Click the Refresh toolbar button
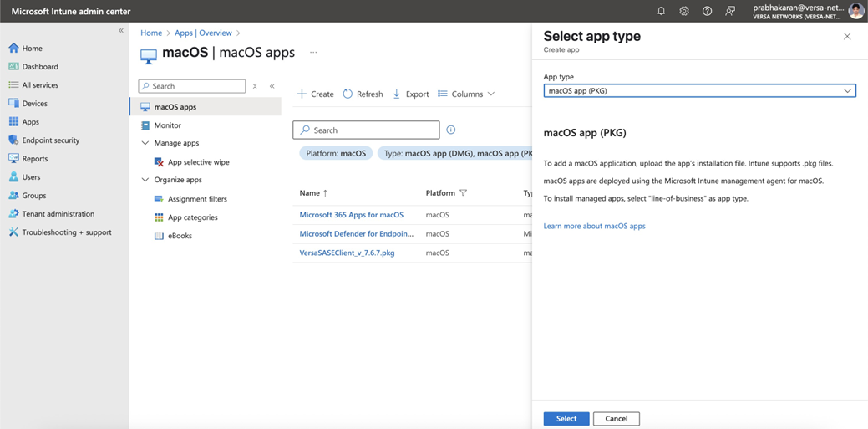This screenshot has width=868, height=429. (363, 94)
